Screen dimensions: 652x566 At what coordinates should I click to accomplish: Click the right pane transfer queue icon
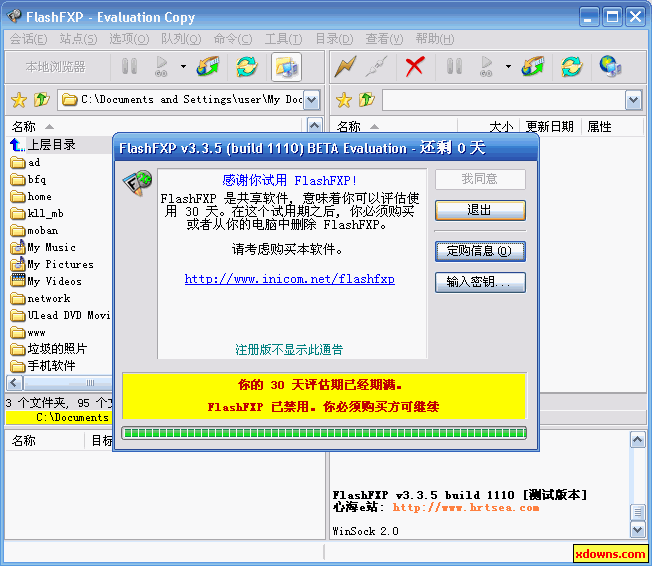click(533, 67)
